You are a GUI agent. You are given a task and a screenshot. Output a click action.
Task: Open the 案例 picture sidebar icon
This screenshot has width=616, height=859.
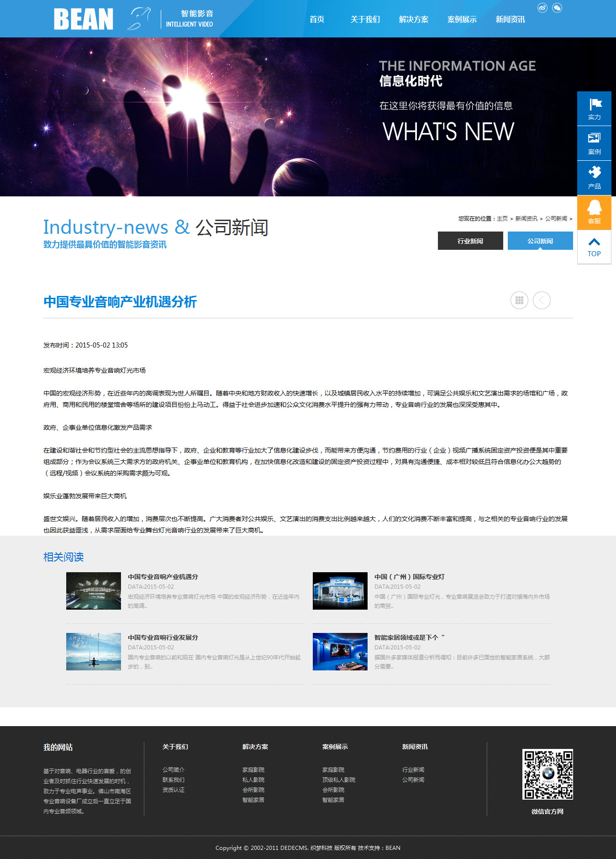click(594, 143)
